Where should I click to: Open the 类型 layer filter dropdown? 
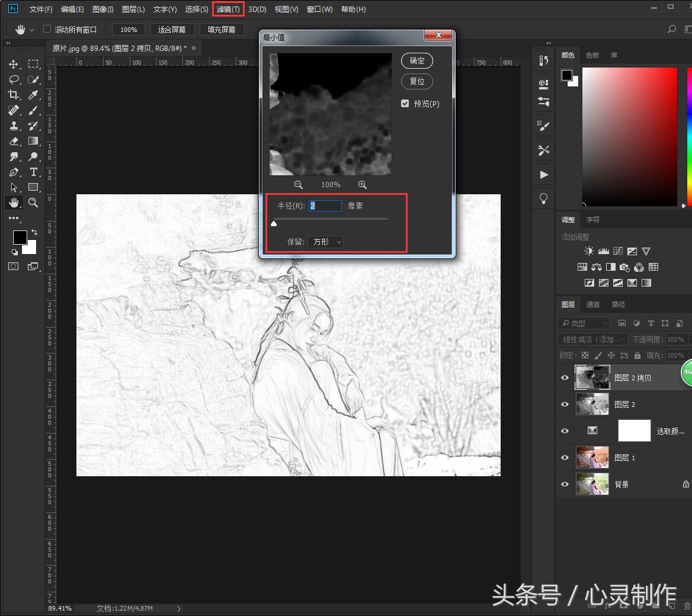tap(583, 323)
